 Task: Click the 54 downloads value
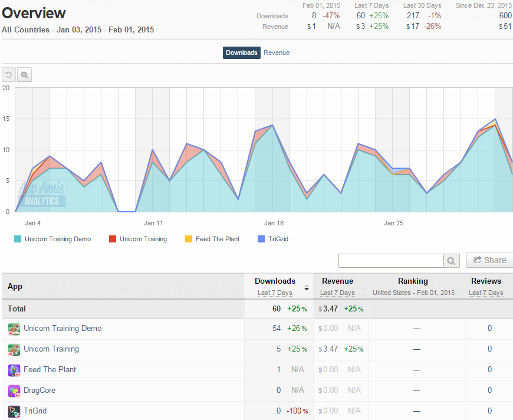click(x=277, y=329)
